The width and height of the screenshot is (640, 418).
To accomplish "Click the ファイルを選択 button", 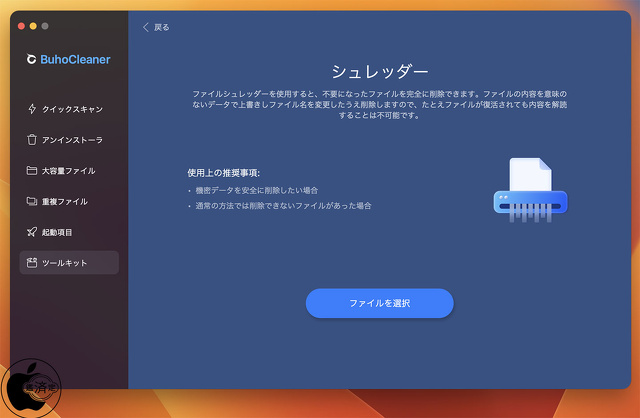I will [380, 303].
